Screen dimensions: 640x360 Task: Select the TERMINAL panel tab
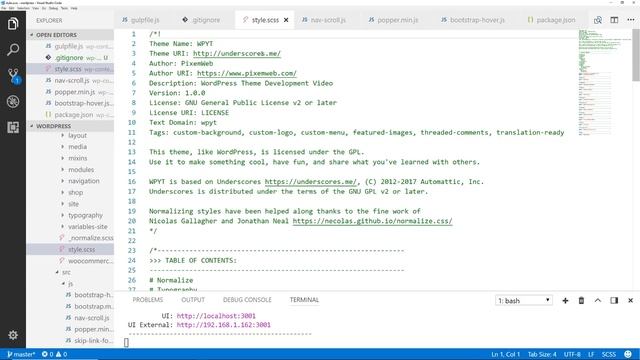(304, 300)
